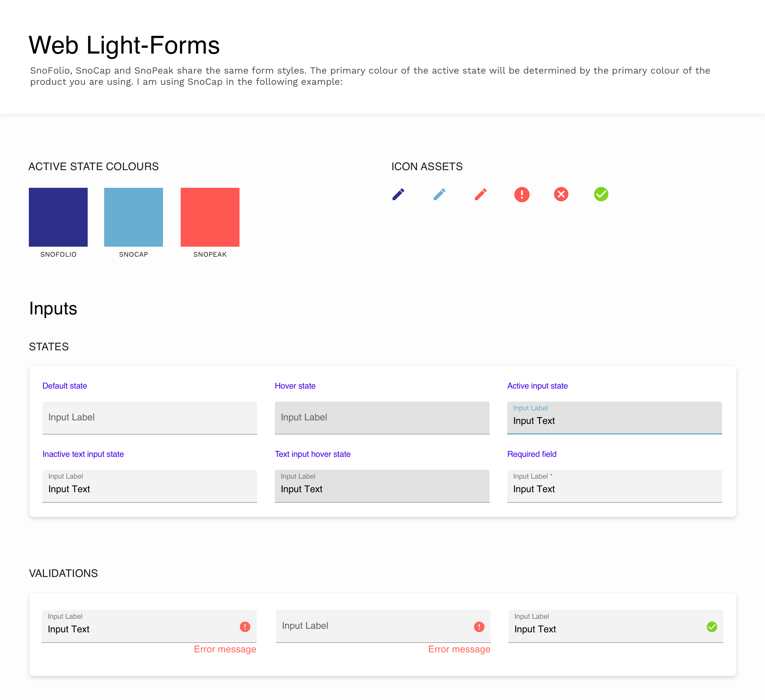Image resolution: width=765 pixels, height=700 pixels.
Task: Click the green success check in the validation field
Action: coord(711,627)
